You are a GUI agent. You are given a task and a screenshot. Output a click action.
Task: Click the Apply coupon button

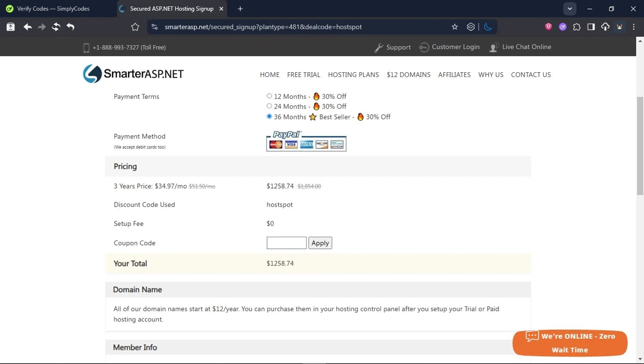coord(320,243)
